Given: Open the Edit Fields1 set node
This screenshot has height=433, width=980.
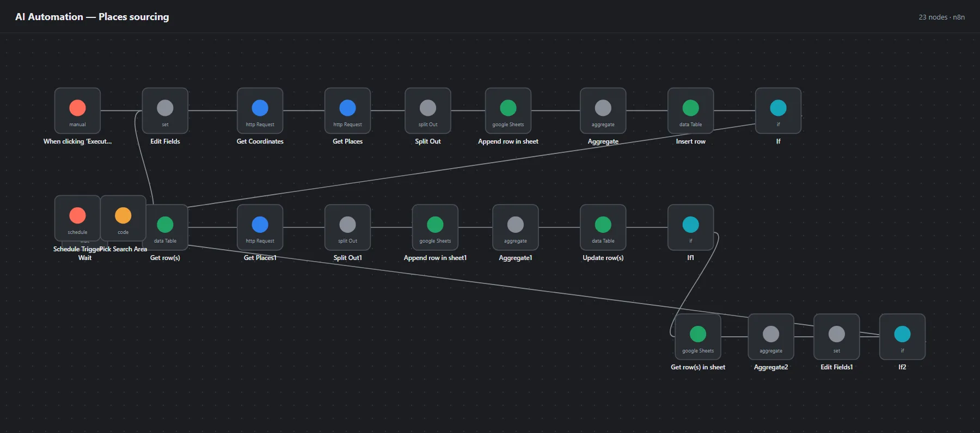Looking at the screenshot, I should point(837,337).
